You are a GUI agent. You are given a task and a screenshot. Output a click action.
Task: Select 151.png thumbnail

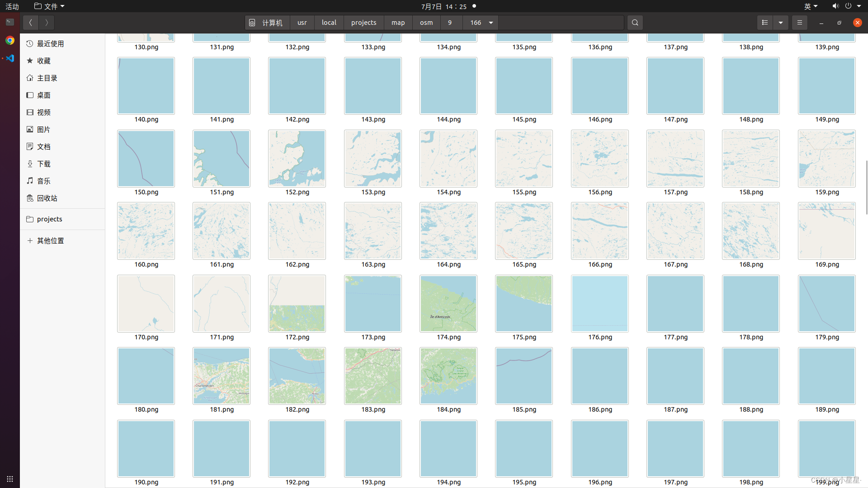click(x=222, y=159)
